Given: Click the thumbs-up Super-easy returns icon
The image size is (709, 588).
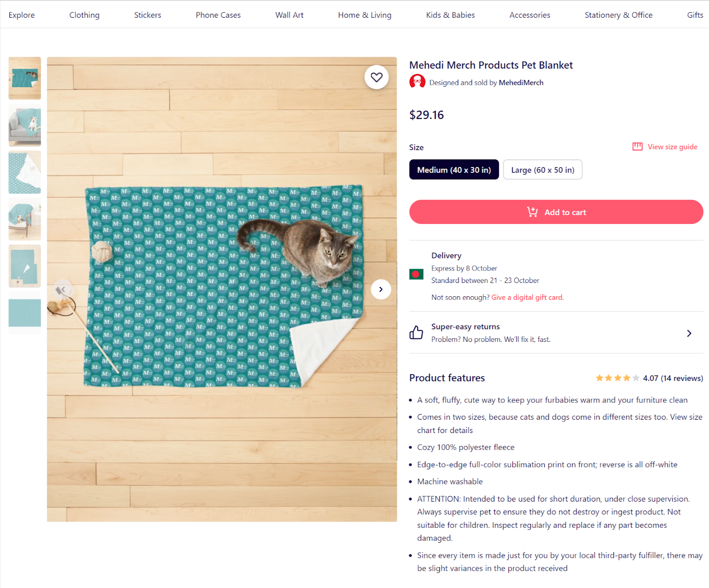Looking at the screenshot, I should click(x=416, y=333).
